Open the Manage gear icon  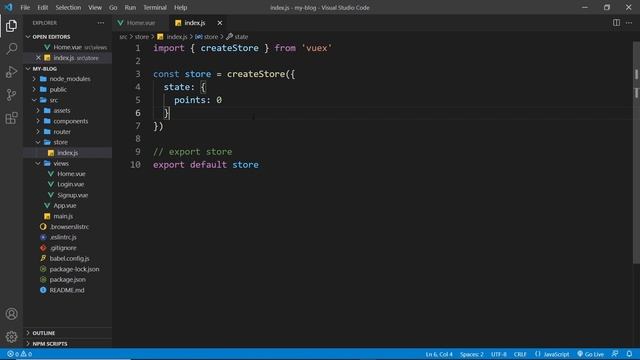tap(11, 337)
